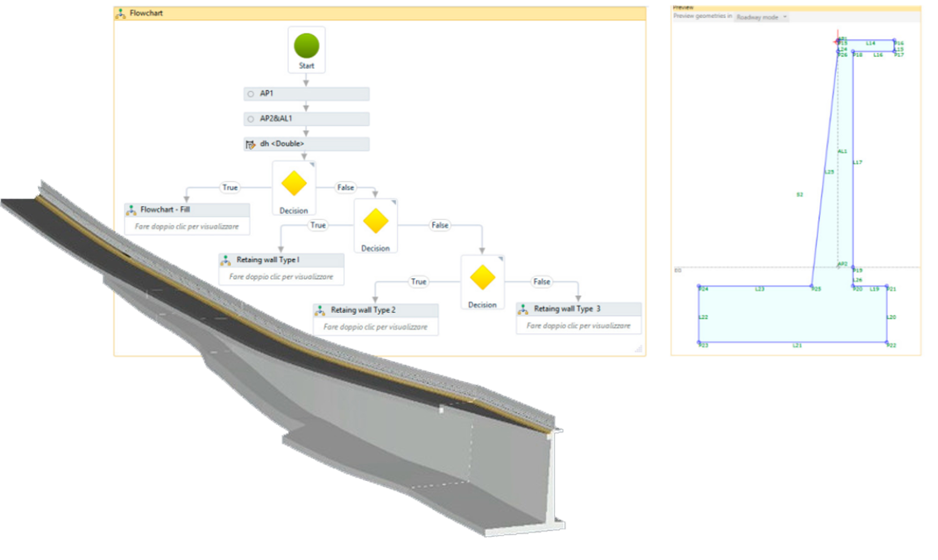Click 'Fare doppio clic' text under Retaing wall Type 3

click(578, 326)
